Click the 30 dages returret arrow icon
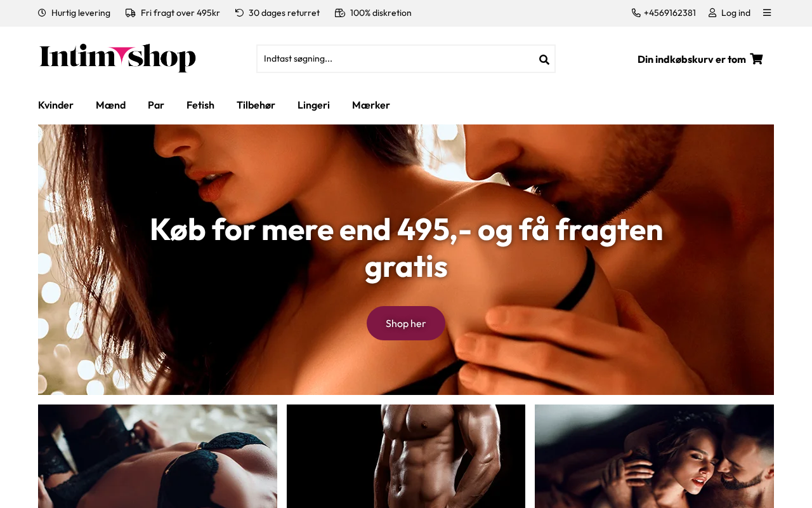The width and height of the screenshot is (812, 508). [239, 13]
